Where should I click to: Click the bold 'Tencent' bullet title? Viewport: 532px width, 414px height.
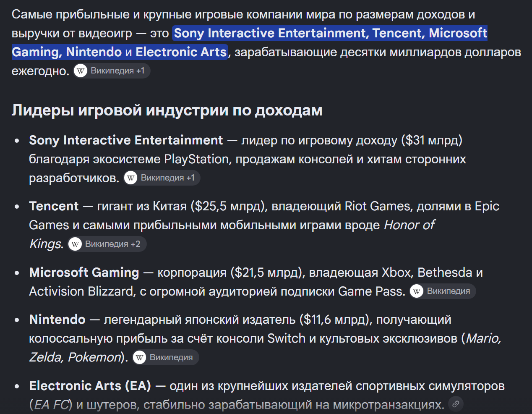click(x=54, y=206)
